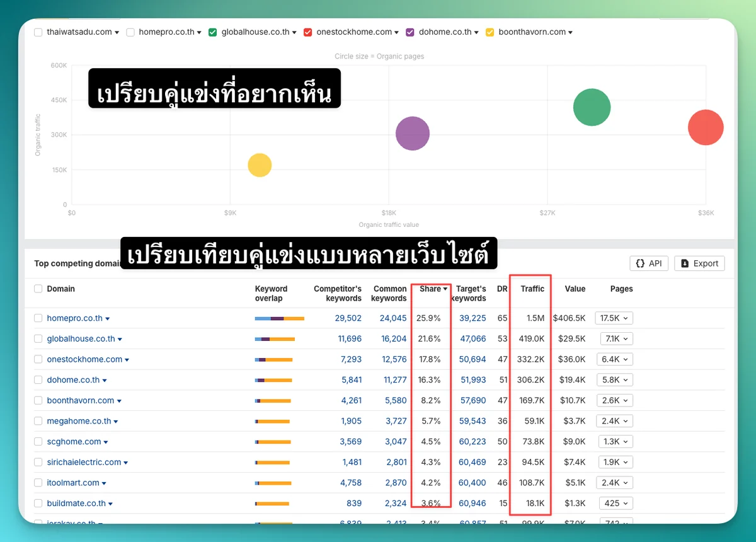The image size is (756, 542).
Task: Open itoolmart.com target's keywords 60,400
Action: click(472, 483)
